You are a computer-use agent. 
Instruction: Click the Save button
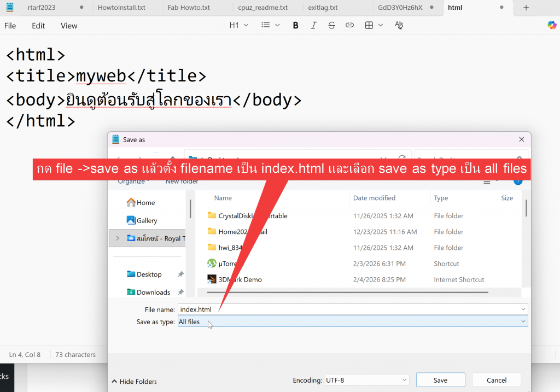click(440, 380)
